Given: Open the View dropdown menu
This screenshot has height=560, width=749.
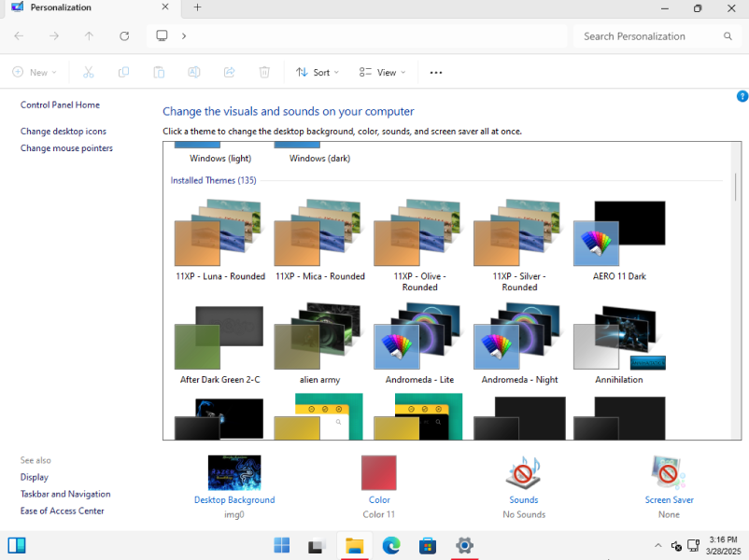Looking at the screenshot, I should pyautogui.click(x=382, y=72).
